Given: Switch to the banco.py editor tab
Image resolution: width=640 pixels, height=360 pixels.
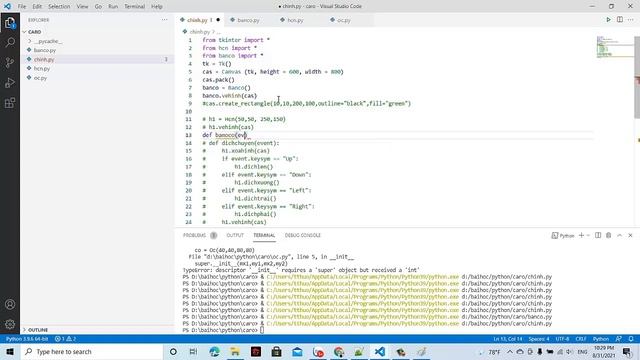Looking at the screenshot, I should pyautogui.click(x=248, y=20).
